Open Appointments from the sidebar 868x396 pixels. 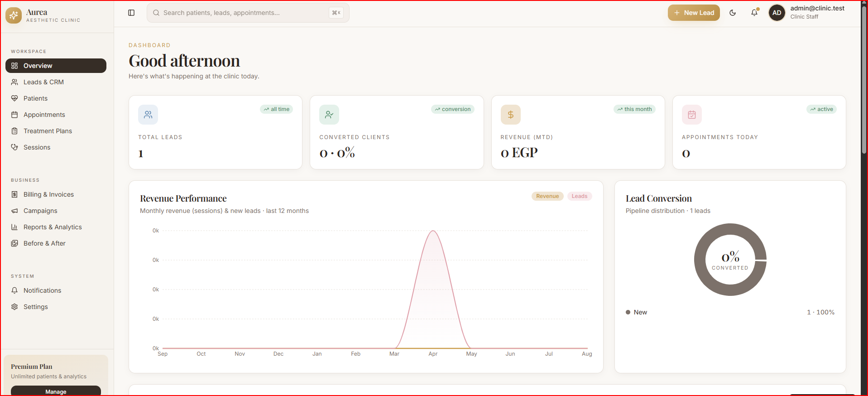pyautogui.click(x=56, y=115)
